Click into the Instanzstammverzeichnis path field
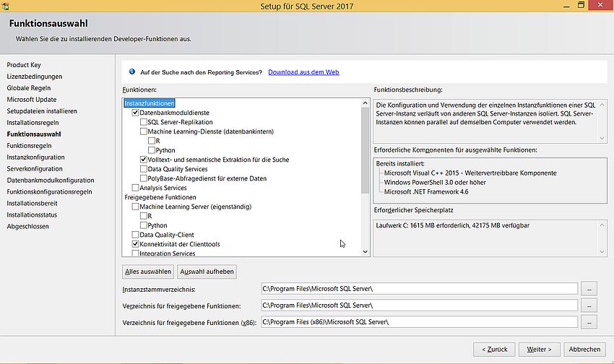 (420, 289)
